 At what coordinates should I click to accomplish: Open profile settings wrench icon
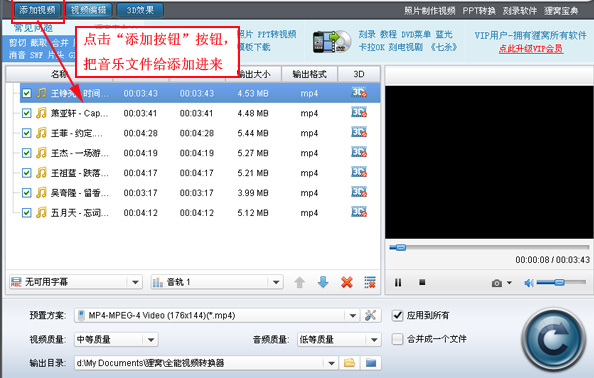(370, 315)
